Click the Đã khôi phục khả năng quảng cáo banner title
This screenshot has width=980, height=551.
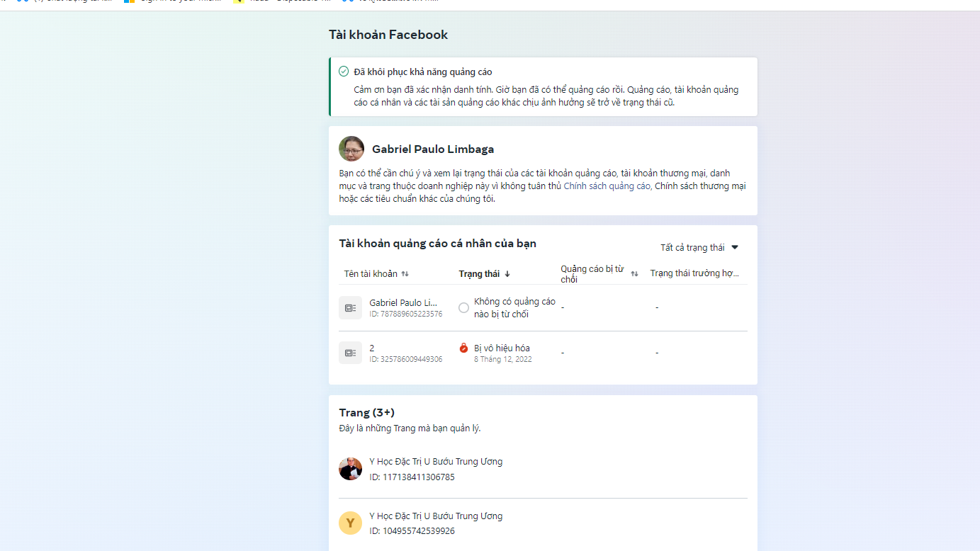423,72
